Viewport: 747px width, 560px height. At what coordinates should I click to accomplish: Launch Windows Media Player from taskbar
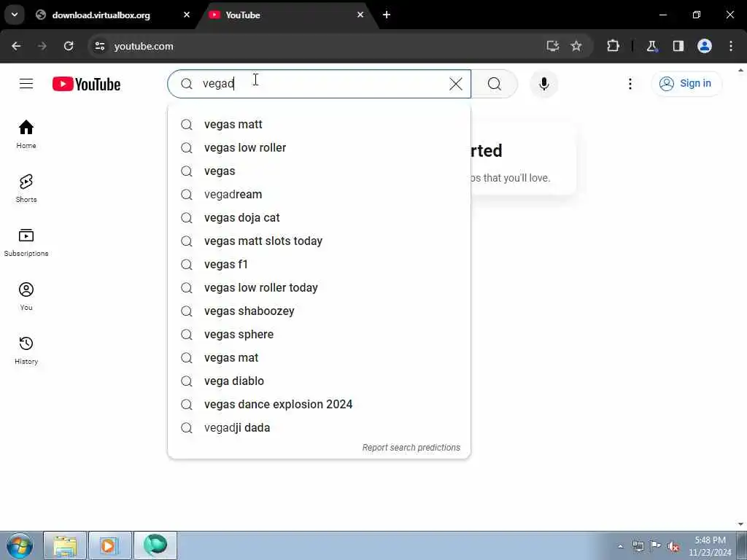(109, 545)
